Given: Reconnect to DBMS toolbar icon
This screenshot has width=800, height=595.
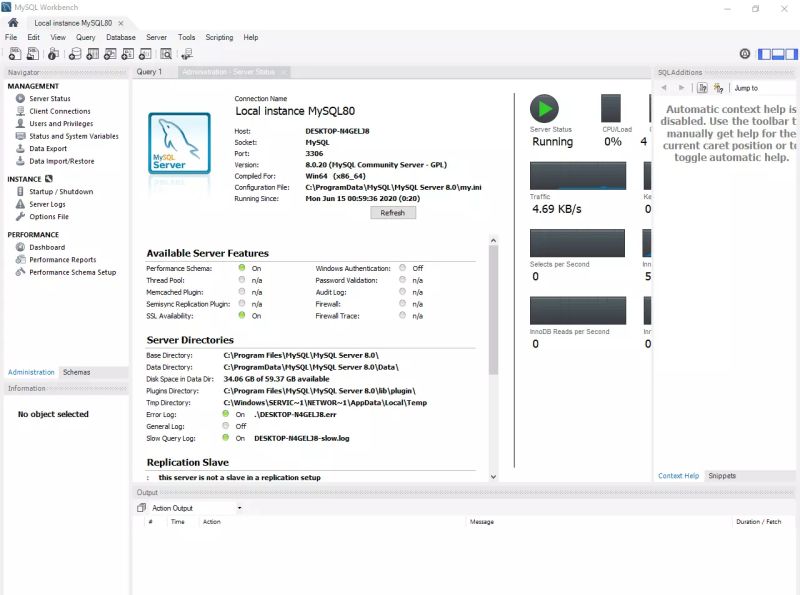Looking at the screenshot, I should pos(187,54).
